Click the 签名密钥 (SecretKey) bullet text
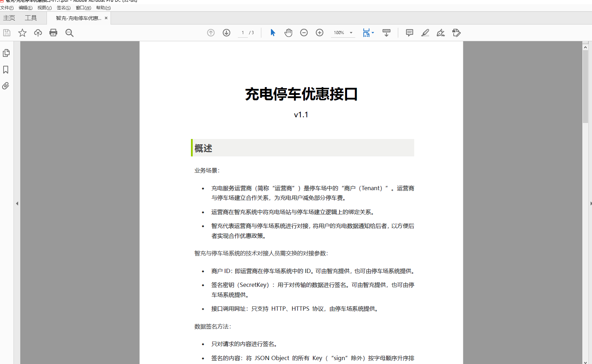Screen dimensions: 592x364 tap(313, 290)
